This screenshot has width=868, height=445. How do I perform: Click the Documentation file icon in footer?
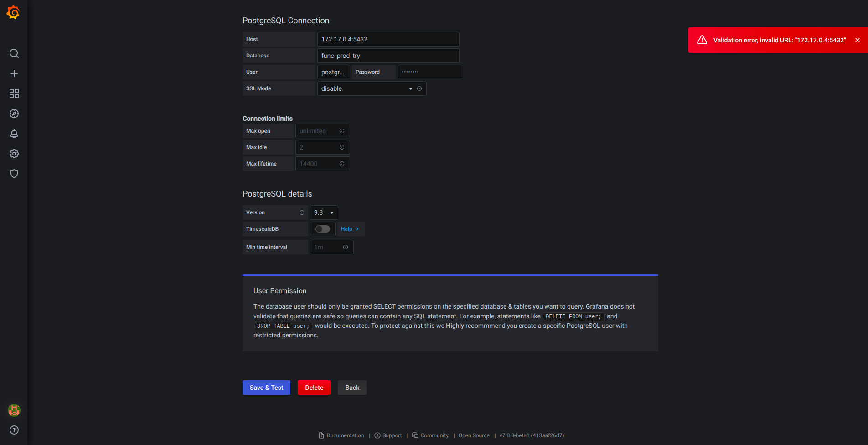pos(321,435)
